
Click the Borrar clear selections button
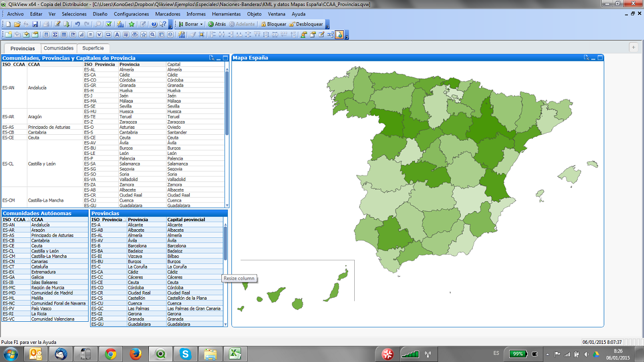(x=188, y=24)
